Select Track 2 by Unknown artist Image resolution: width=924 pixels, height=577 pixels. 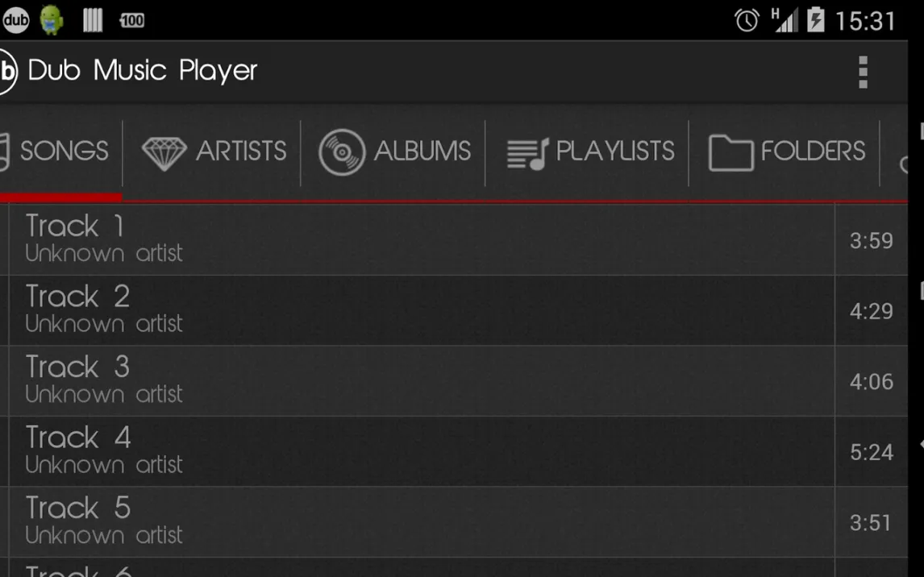[419, 310]
